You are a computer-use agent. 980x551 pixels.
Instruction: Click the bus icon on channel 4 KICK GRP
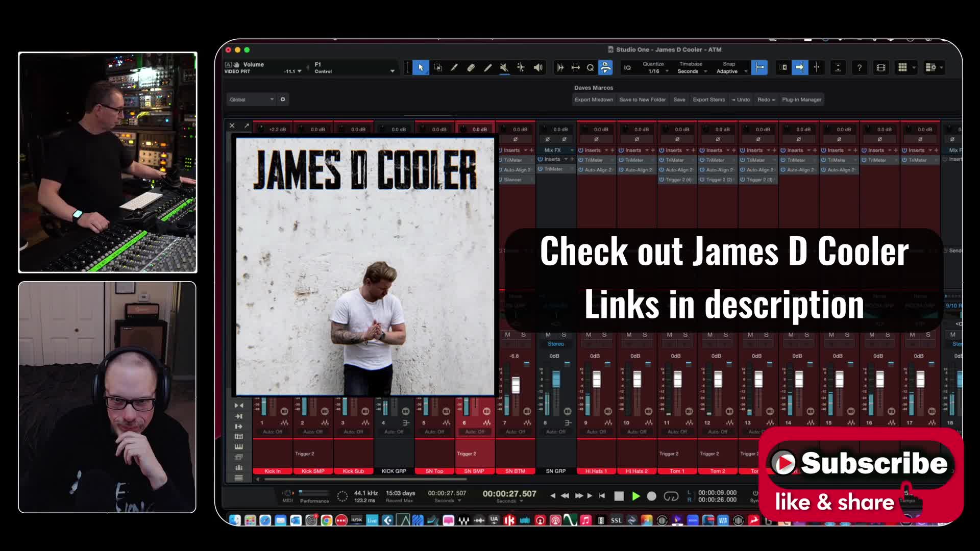pyautogui.click(x=406, y=423)
